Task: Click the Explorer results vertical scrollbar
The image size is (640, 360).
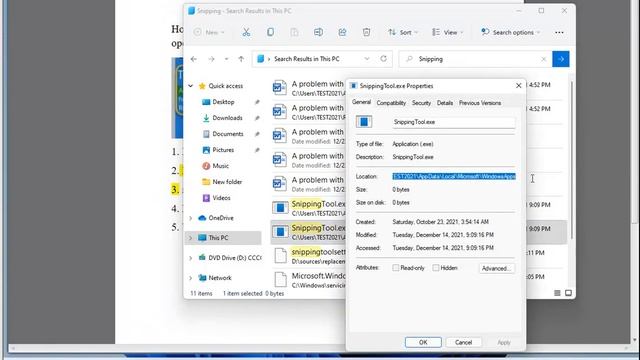Action: [571, 160]
